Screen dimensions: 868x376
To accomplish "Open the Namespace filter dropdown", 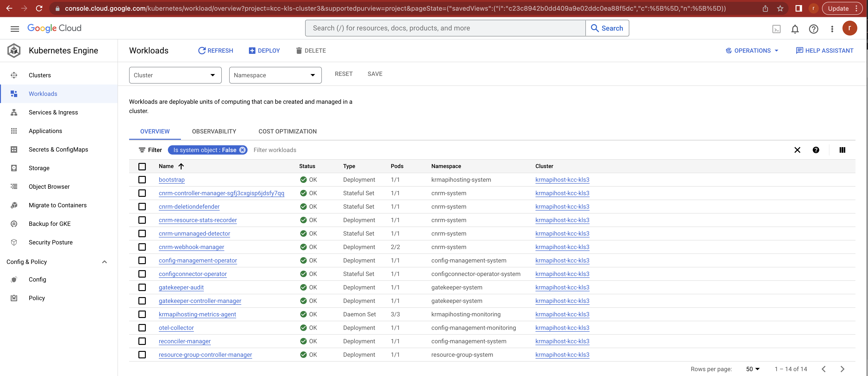I will tap(275, 75).
